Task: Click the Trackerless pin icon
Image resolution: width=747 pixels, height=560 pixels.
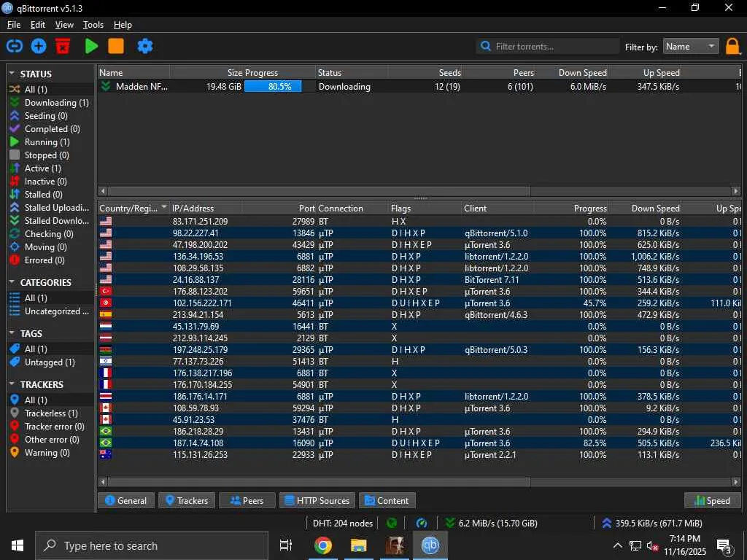Action: [15, 413]
